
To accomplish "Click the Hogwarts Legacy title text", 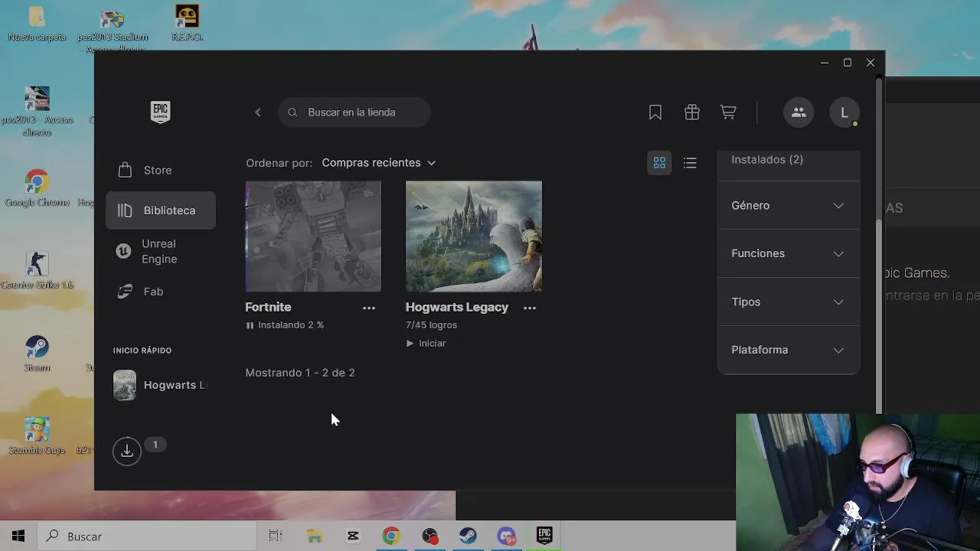I will pyautogui.click(x=457, y=307).
